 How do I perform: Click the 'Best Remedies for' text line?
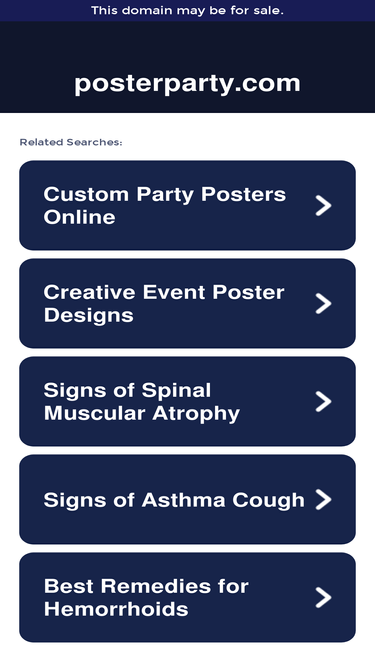click(146, 586)
